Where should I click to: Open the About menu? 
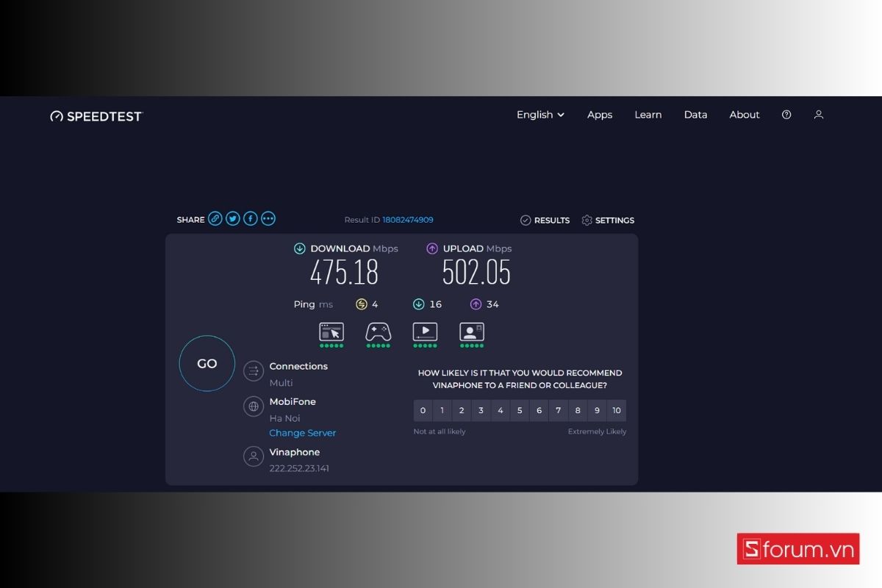(x=745, y=115)
